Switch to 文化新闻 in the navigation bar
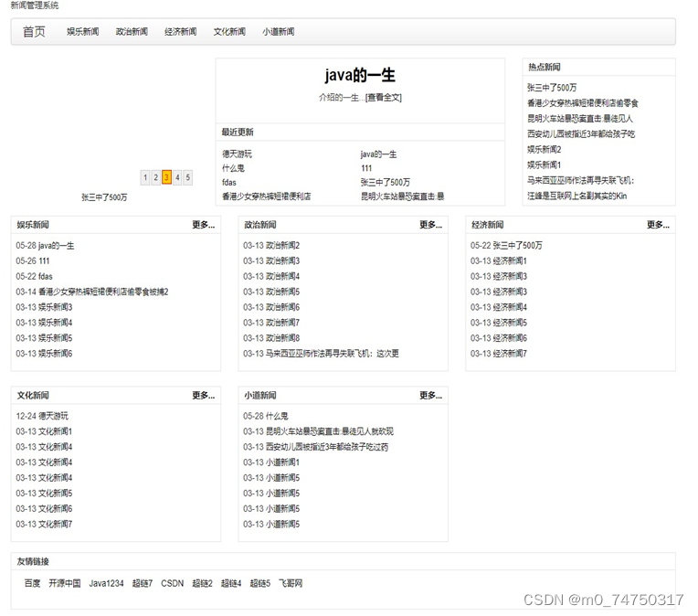Screen dimensions: 698x616 [x=229, y=32]
